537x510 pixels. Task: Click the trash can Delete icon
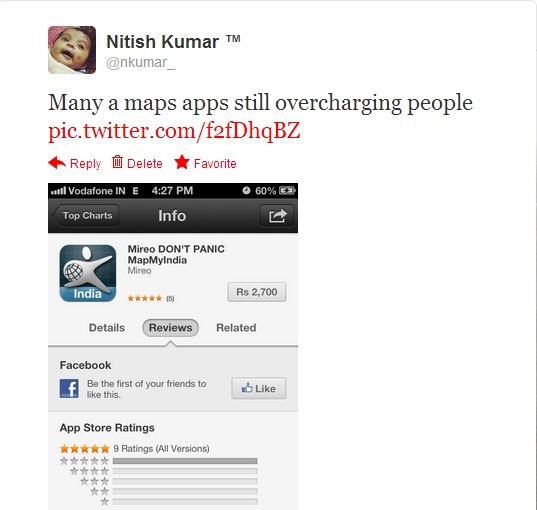[117, 162]
